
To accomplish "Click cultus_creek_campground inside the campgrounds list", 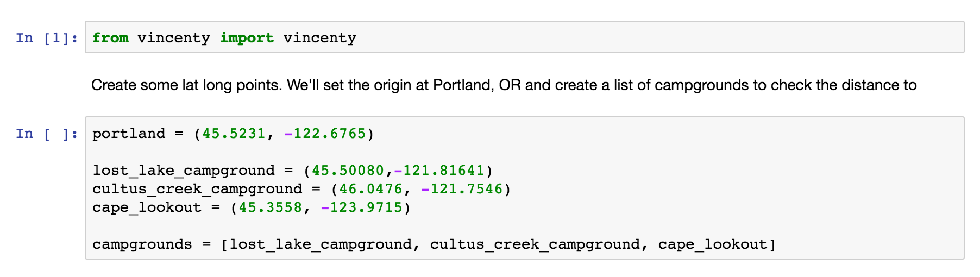I will [535, 244].
